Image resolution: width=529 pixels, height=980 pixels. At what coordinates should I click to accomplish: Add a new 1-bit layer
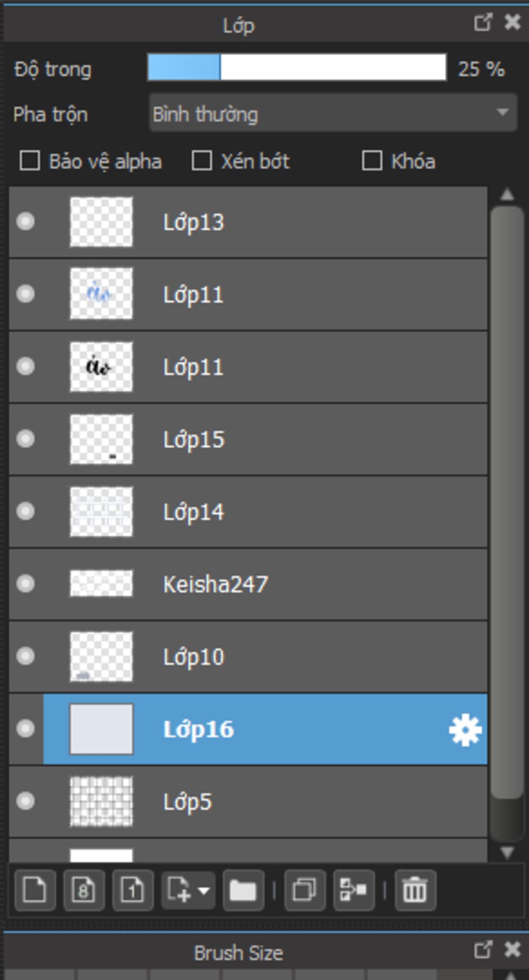pyautogui.click(x=132, y=890)
